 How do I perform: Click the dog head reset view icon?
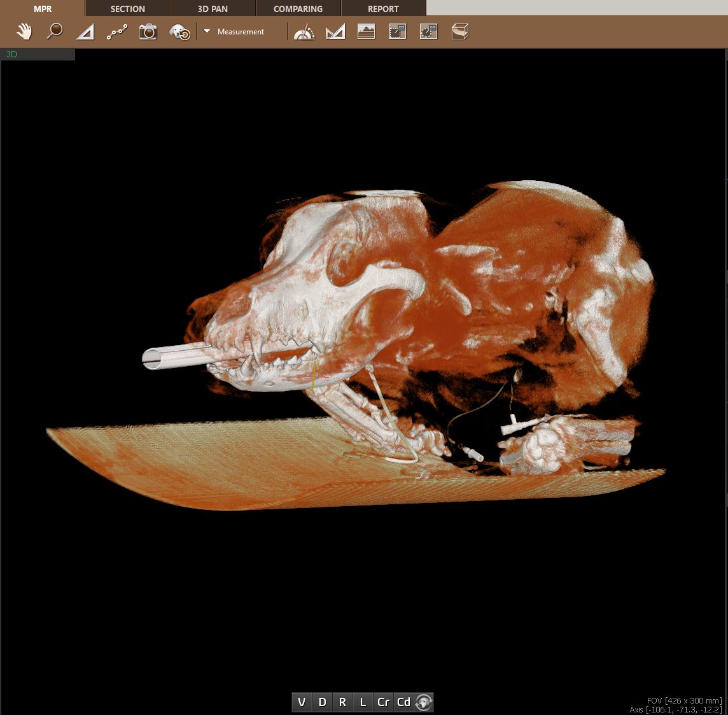coord(179,32)
